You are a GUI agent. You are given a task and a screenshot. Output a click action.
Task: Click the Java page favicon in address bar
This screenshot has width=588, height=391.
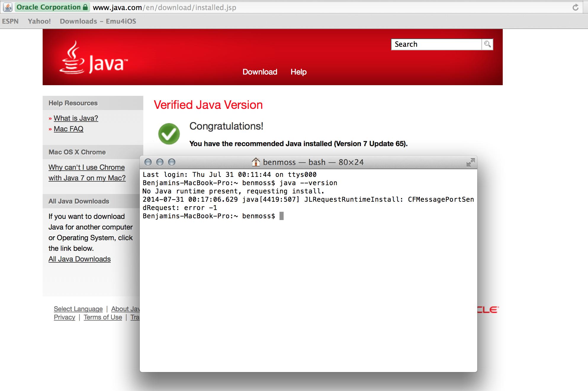point(8,7)
